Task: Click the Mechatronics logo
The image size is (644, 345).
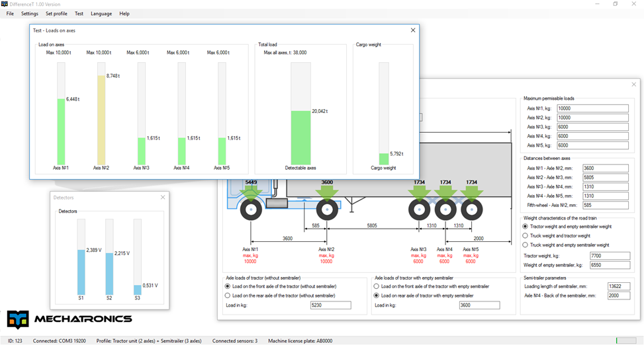Action: 69,320
